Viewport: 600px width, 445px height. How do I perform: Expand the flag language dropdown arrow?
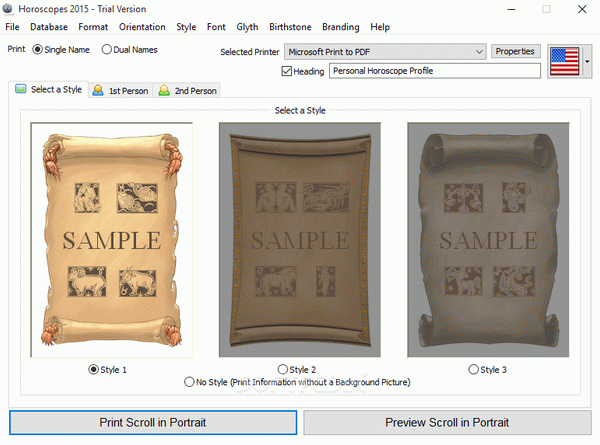588,61
